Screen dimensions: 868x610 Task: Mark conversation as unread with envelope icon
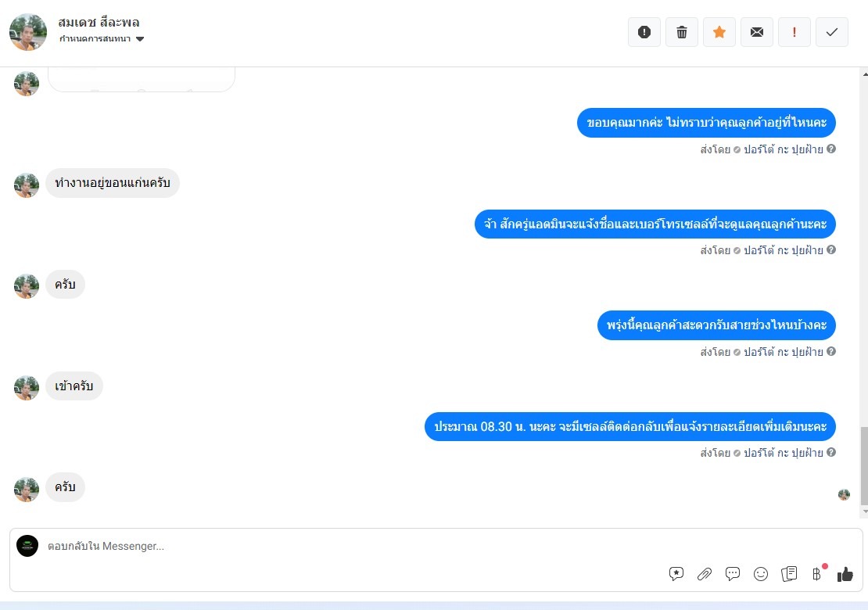pyautogui.click(x=757, y=32)
